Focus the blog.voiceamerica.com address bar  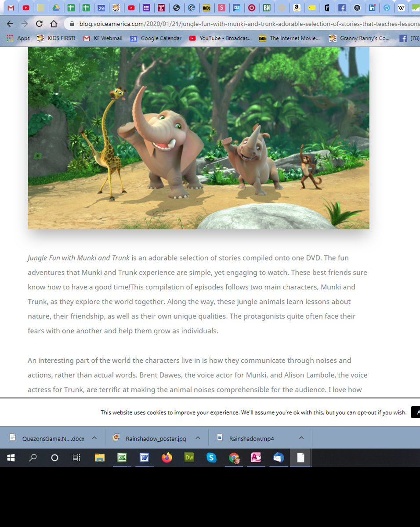pyautogui.click(x=249, y=24)
